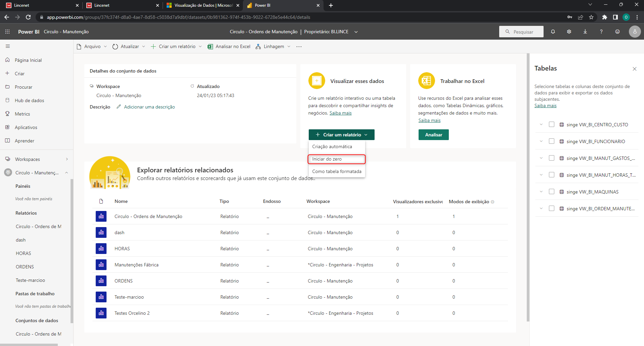Image resolution: width=644 pixels, height=346 pixels.
Task: Open the dataset title dropdown chevron
Action: point(356,32)
